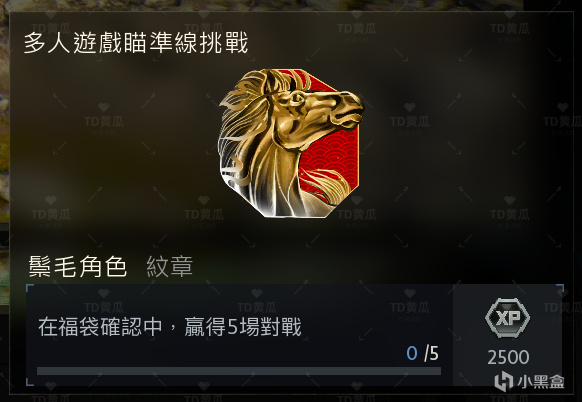Select the 在福袋確認中，贏得5場對戰 challenge text
582x402 pixels.
170,327
